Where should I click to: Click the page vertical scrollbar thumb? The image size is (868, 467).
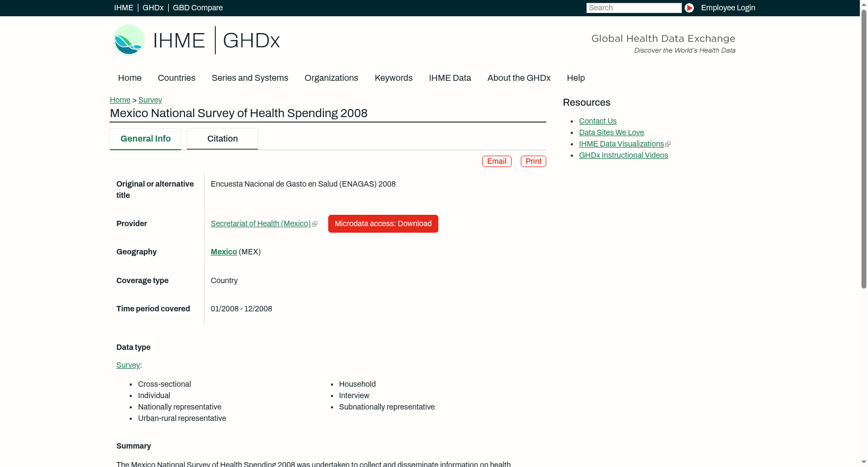(x=864, y=149)
